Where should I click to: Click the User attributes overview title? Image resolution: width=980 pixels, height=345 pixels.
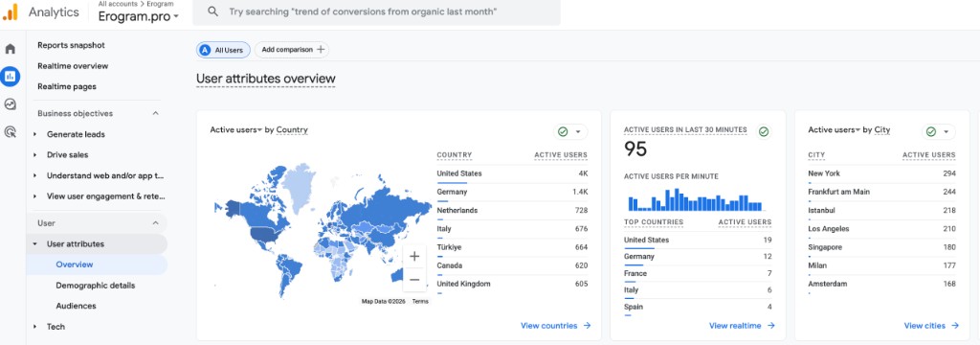coord(266,79)
